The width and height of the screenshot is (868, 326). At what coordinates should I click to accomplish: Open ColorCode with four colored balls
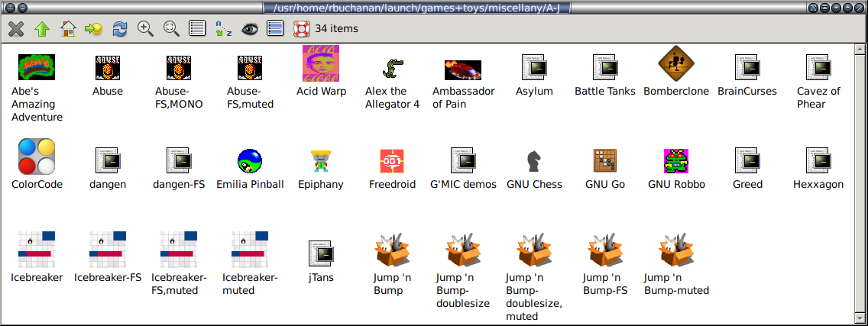coord(37,157)
